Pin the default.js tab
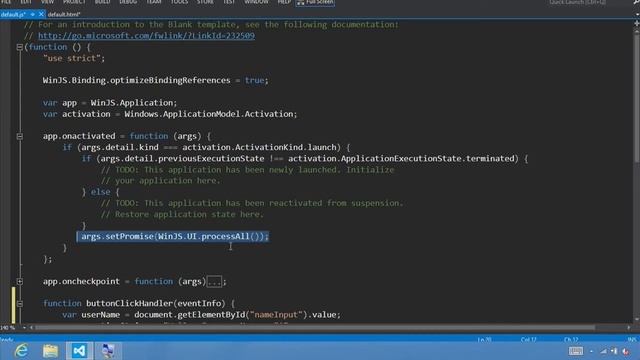The width and height of the screenshot is (640, 360). 33,14
